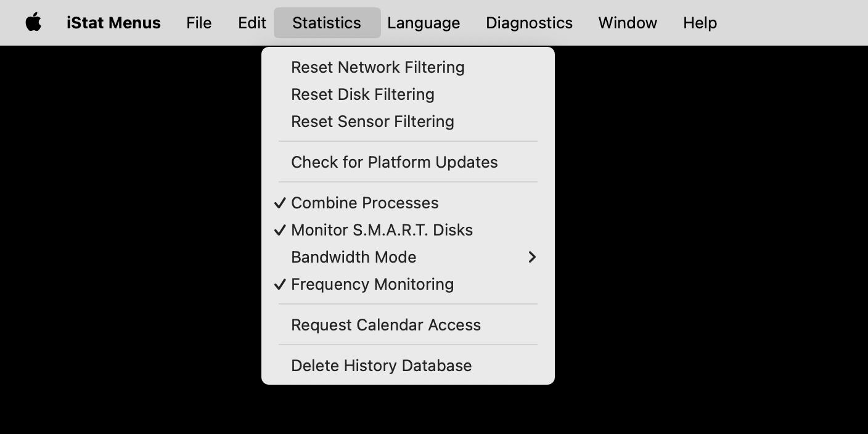Expand the Bandwidth Mode submenu

pyautogui.click(x=408, y=257)
